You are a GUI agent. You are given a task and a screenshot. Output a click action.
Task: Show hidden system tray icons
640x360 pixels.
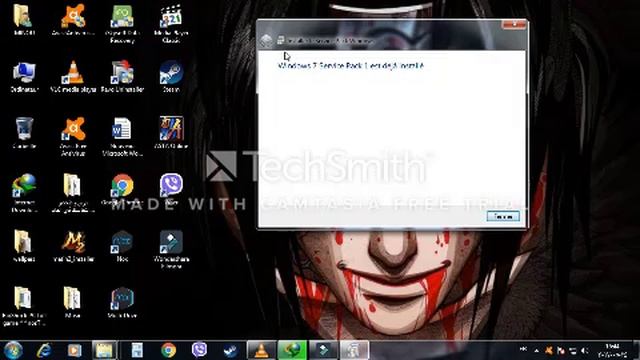536,351
